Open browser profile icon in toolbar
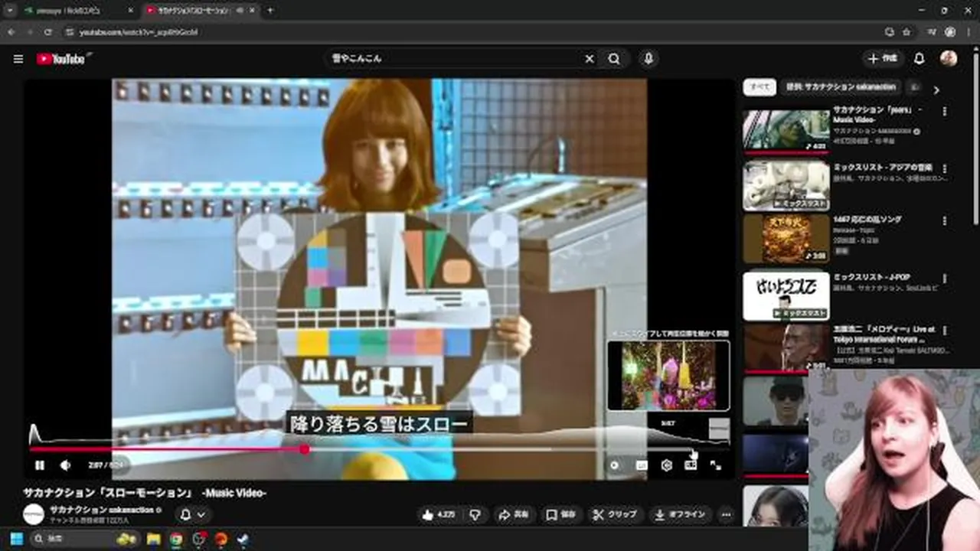 pyautogui.click(x=950, y=32)
